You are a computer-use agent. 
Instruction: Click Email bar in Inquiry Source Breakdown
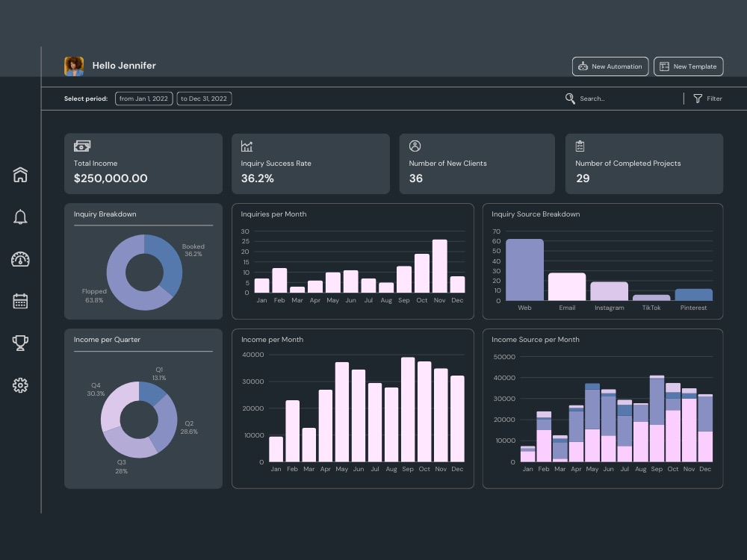567,287
